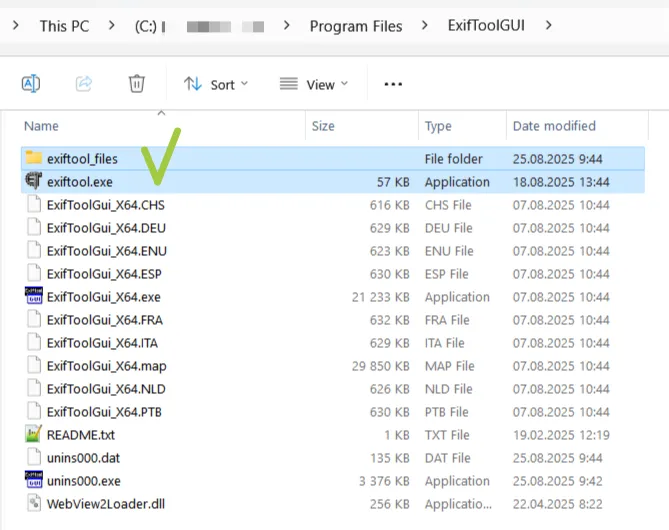The width and height of the screenshot is (669, 530).
Task: Click the CHS File type cell
Action: [x=448, y=205]
